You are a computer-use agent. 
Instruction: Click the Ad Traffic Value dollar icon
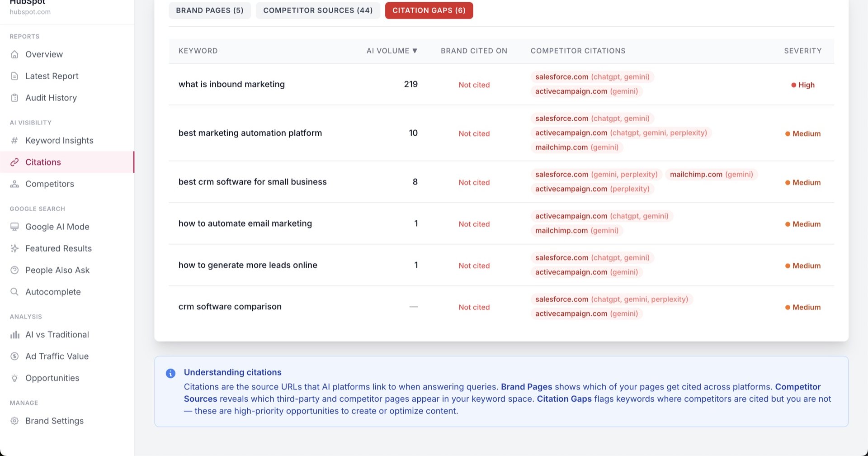coord(14,356)
